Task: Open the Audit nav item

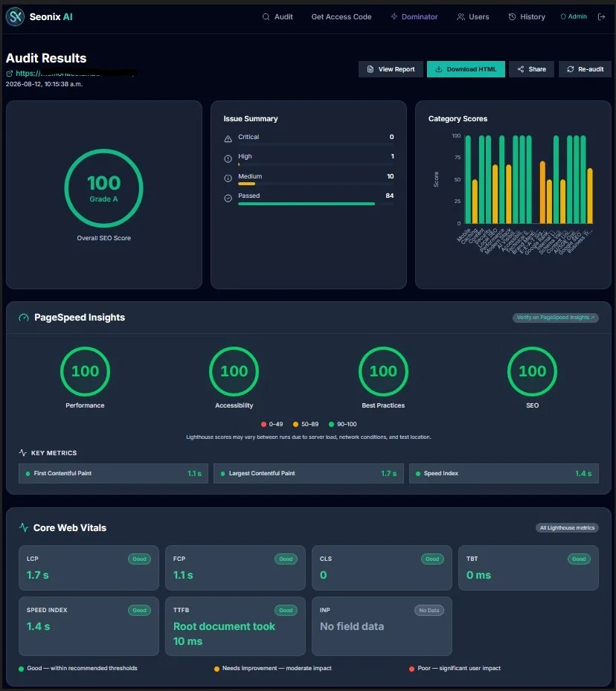Action: tap(277, 17)
